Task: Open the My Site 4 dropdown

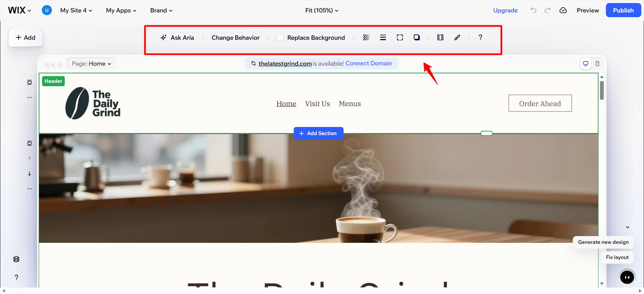Action: point(76,10)
